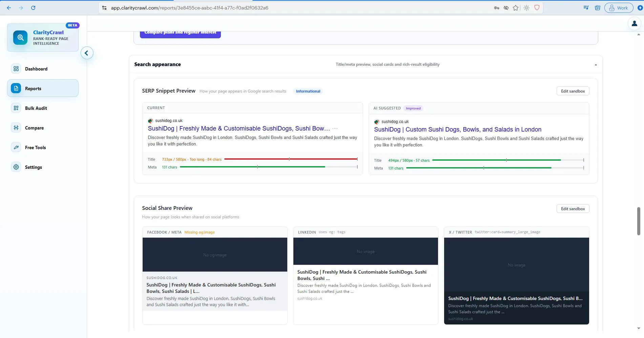This screenshot has height=338, width=644.
Task: Go back with browser back arrow
Action: 9,8
